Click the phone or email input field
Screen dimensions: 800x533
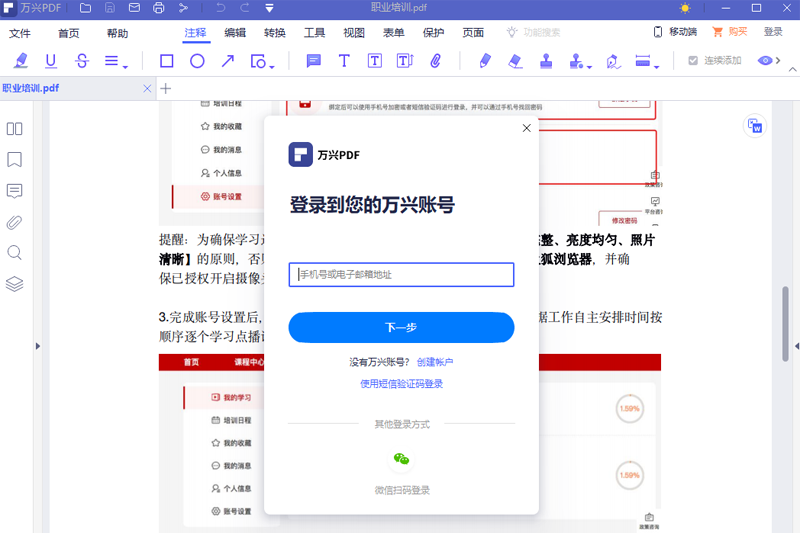401,274
